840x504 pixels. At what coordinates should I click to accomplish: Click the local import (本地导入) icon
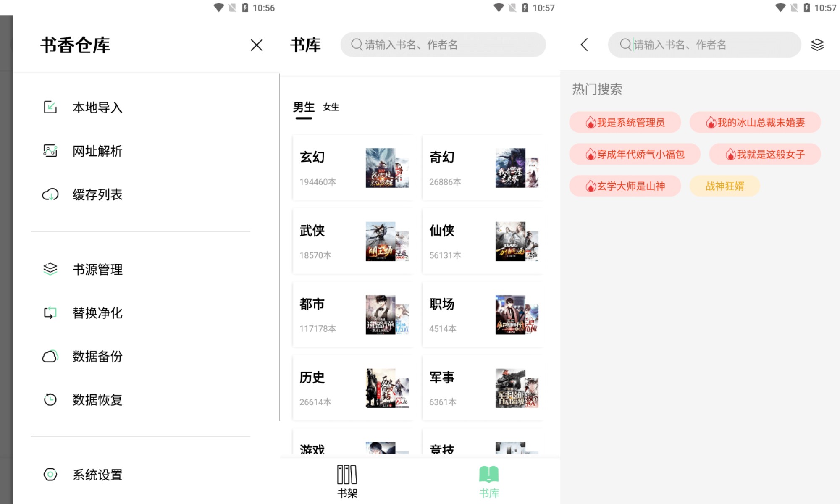point(50,108)
